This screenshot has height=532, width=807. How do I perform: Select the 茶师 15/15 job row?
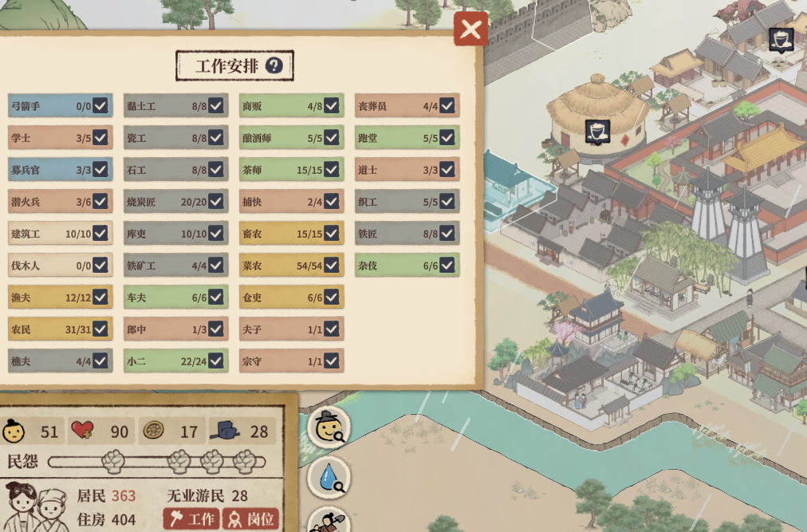click(292, 169)
